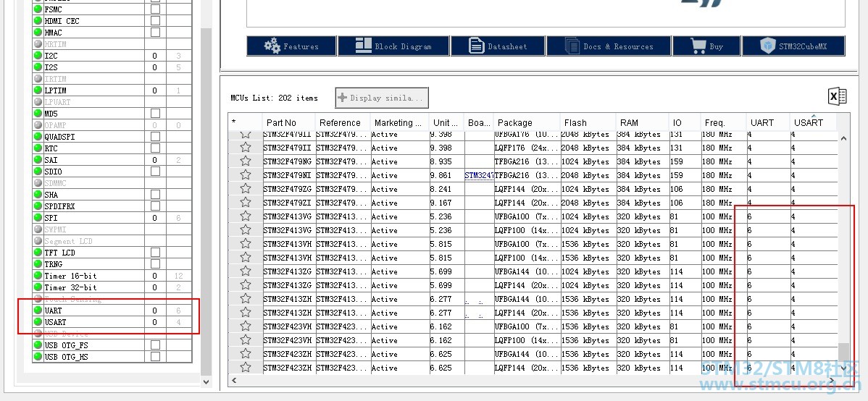Screen dimensions: 868x401
Task: Star the STM32F479NI row
Action: coord(246,175)
